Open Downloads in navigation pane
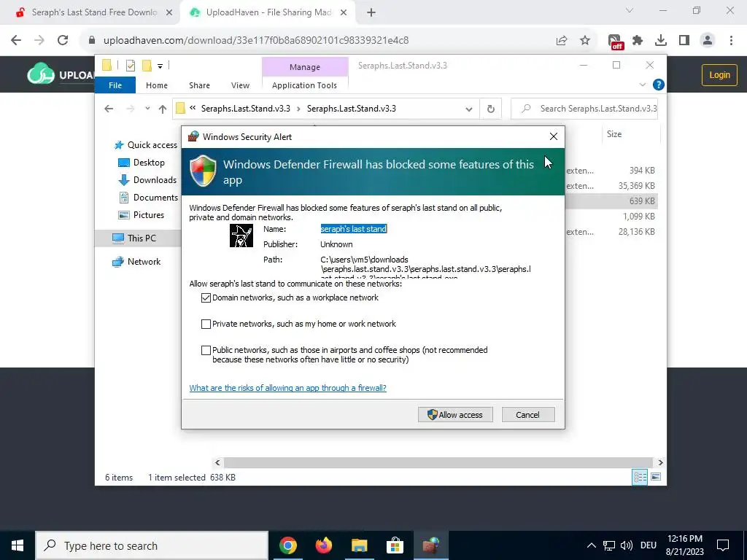The image size is (747, 560). click(147, 180)
